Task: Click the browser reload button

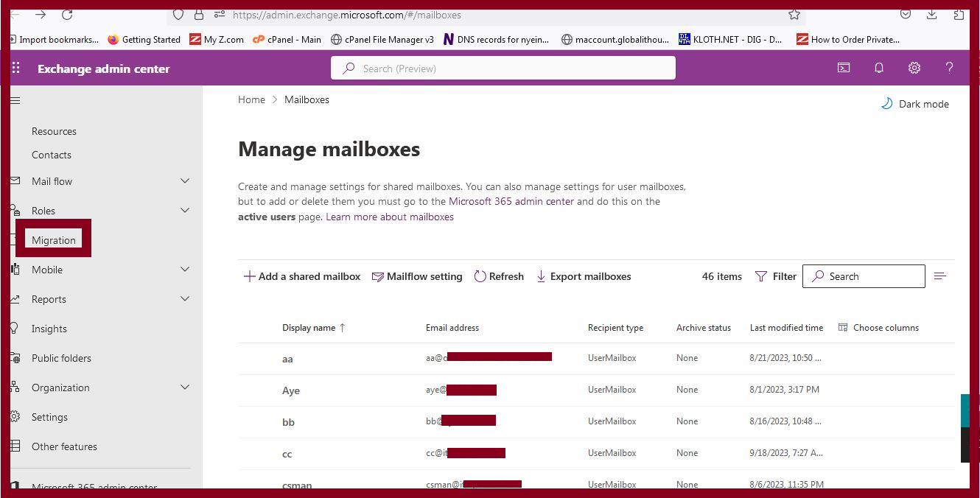Action: [x=67, y=14]
